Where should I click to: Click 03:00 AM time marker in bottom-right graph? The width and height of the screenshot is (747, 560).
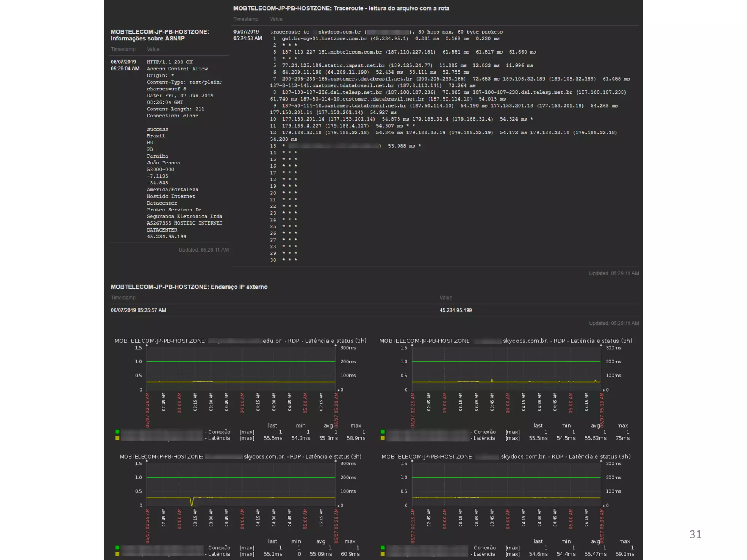445,518
